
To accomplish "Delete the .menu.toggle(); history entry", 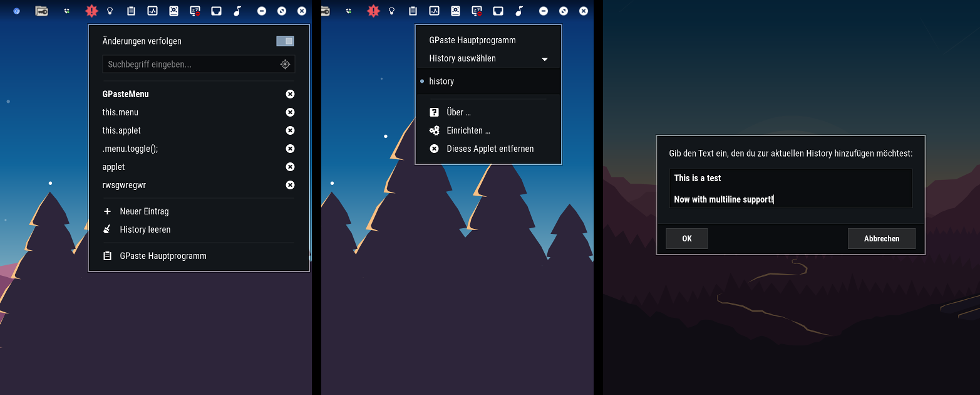I will [x=290, y=149].
